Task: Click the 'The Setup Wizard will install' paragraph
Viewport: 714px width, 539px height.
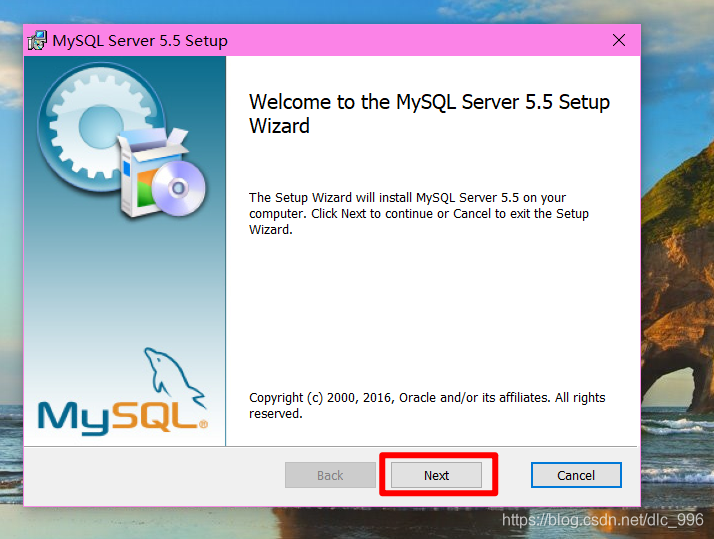Action: tap(419, 214)
